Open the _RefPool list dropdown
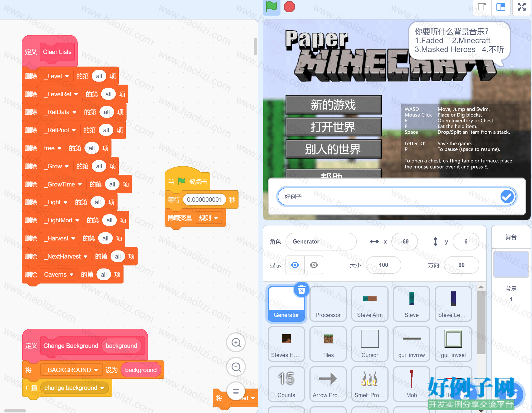Viewport: 532px width, 413px height. coord(60,130)
